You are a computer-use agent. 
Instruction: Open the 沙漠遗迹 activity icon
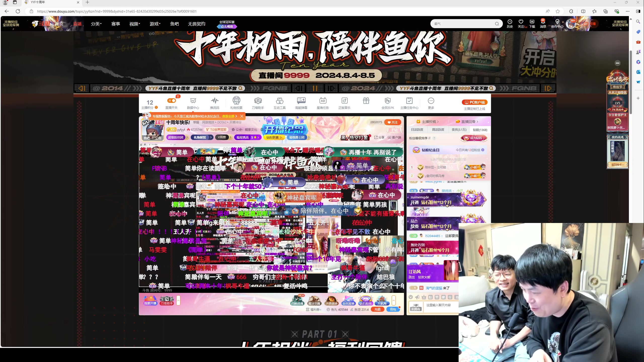(x=331, y=300)
